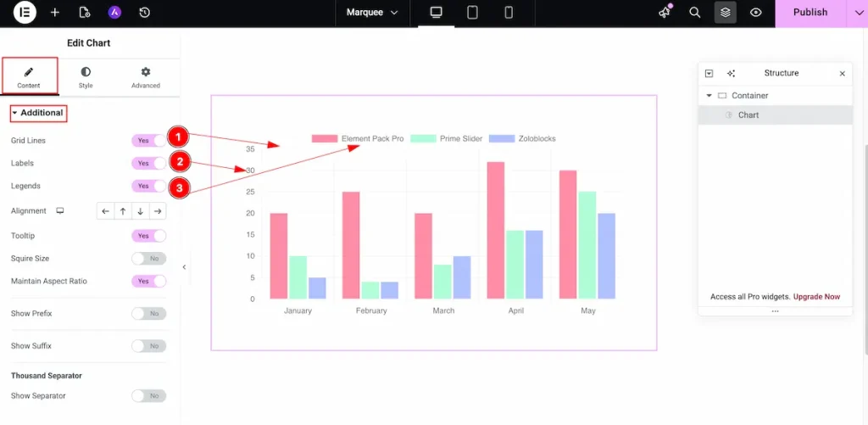Click the Upgrade Now link

point(816,297)
